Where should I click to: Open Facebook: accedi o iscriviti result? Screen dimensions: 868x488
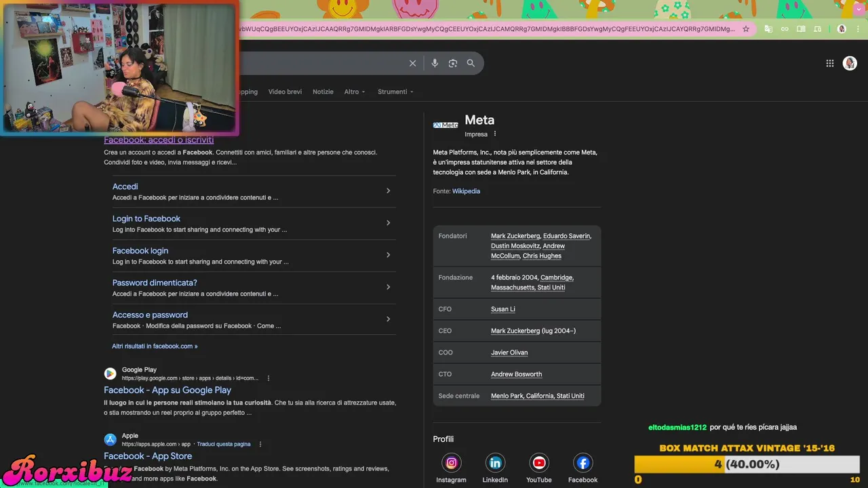click(159, 140)
